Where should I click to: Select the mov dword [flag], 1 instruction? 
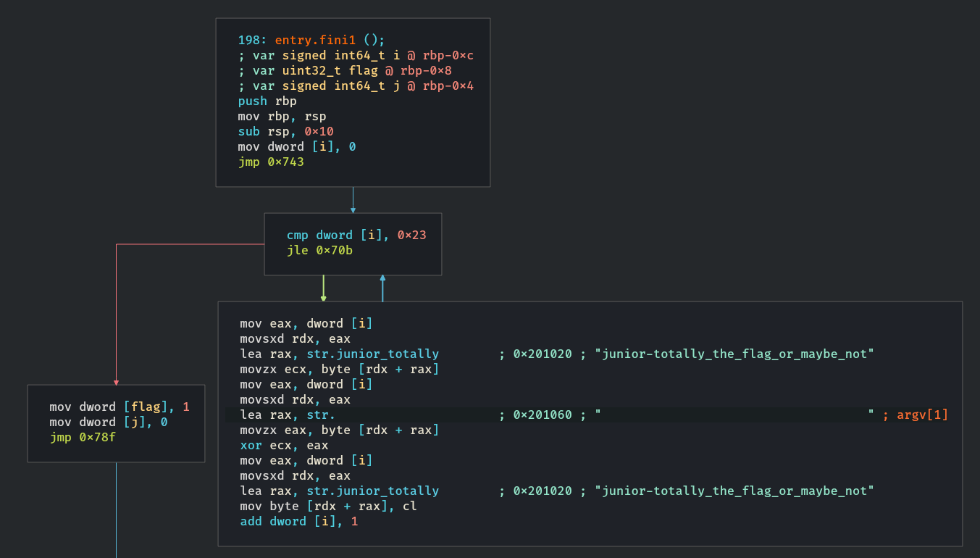(x=119, y=407)
